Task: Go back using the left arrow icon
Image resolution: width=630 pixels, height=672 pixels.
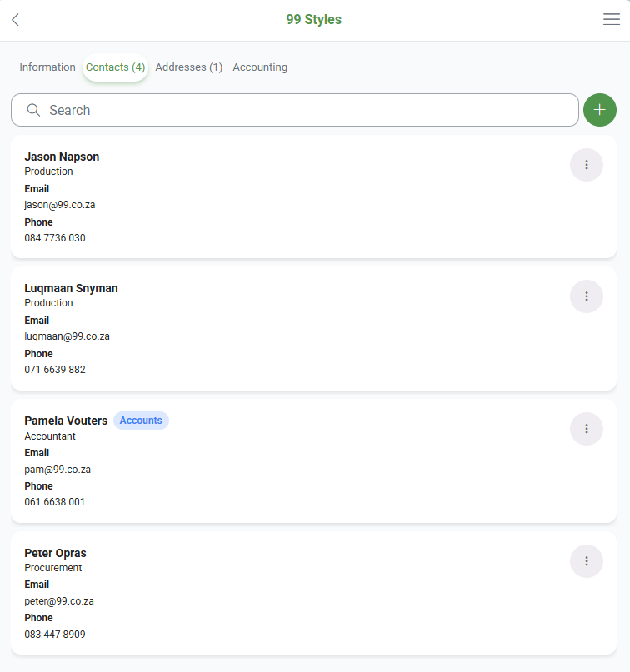Action: pos(16,20)
